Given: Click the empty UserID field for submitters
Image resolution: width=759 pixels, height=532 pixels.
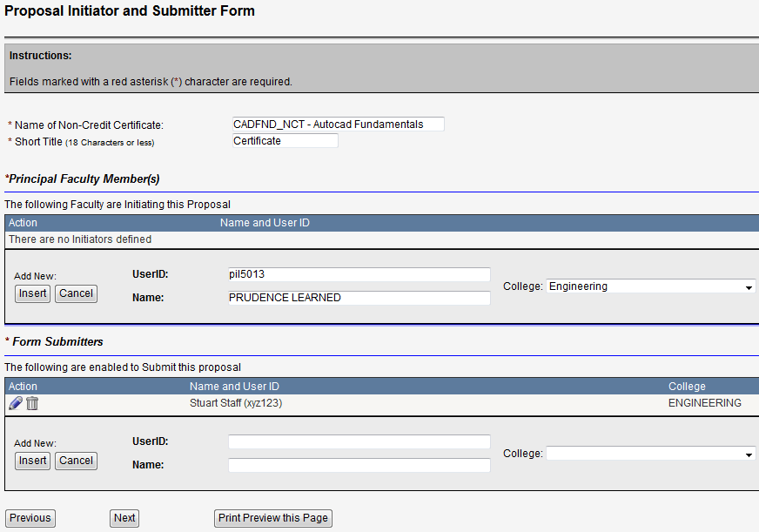Looking at the screenshot, I should (x=359, y=441).
